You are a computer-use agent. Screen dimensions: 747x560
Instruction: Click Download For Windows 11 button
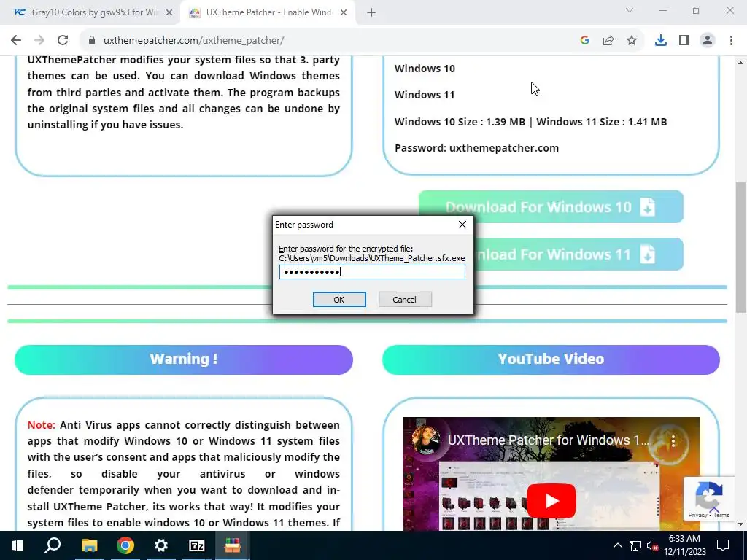tap(578, 254)
